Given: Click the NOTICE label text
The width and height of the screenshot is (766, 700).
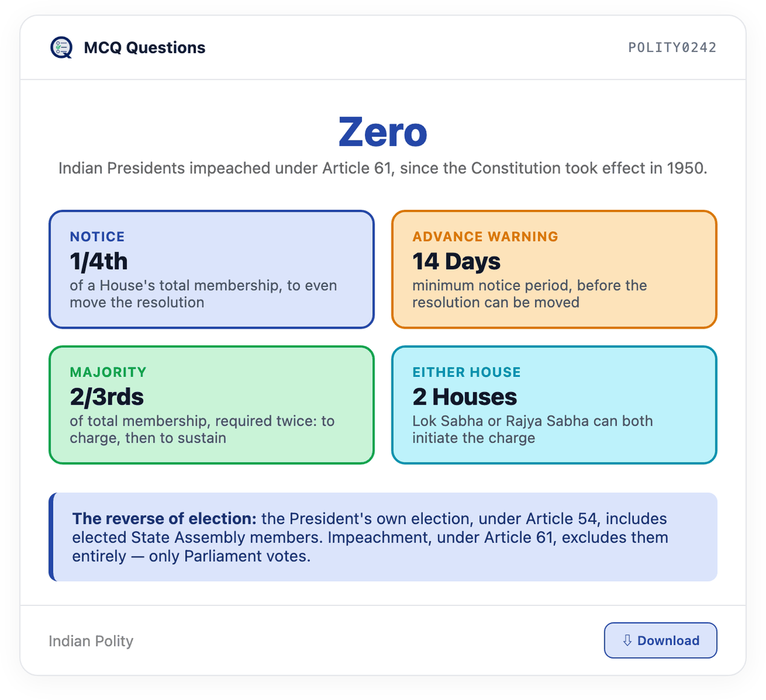Looking at the screenshot, I should pos(97,236).
